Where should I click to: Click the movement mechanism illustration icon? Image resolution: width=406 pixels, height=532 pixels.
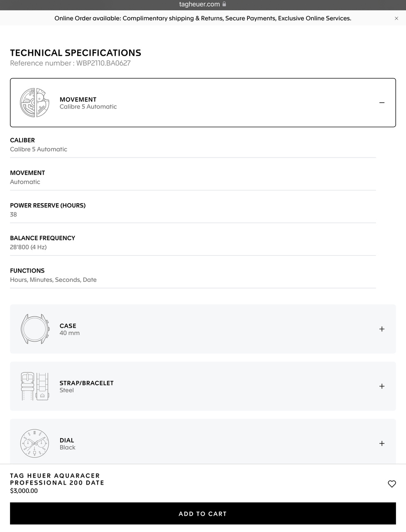pyautogui.click(x=34, y=103)
